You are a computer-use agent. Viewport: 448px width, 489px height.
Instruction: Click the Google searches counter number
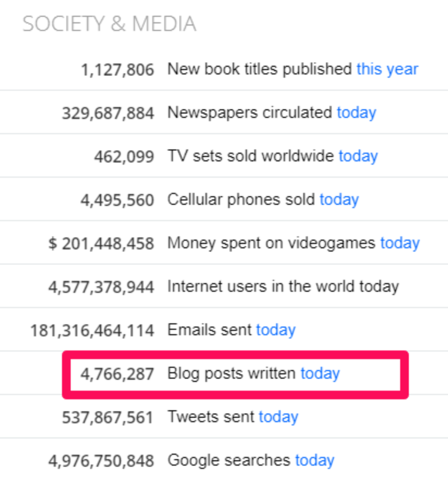click(x=101, y=461)
